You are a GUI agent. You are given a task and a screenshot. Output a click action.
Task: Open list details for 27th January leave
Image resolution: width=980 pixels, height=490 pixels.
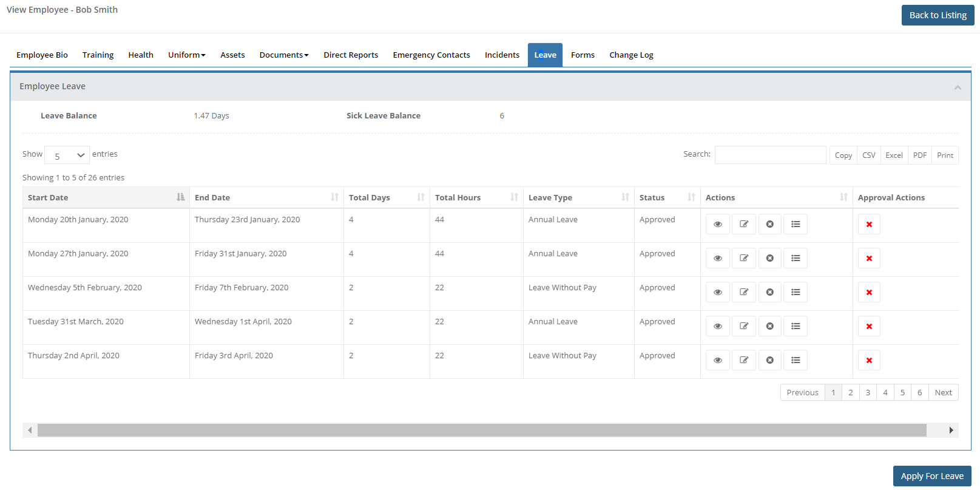point(796,258)
